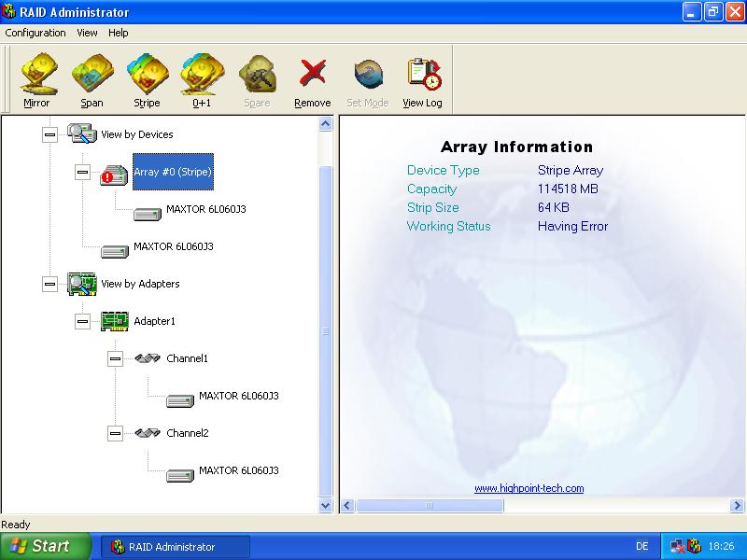Choose the Stripe array tool

pyautogui.click(x=148, y=81)
